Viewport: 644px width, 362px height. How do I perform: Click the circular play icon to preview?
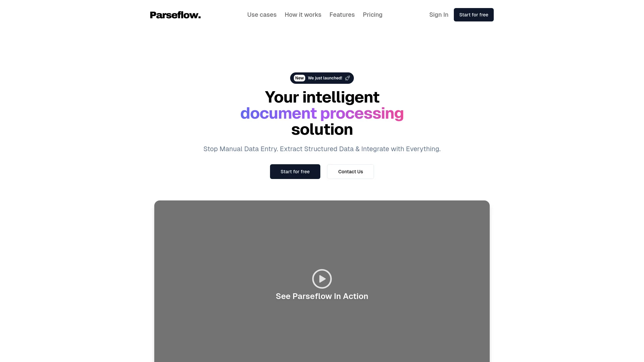[x=322, y=279]
